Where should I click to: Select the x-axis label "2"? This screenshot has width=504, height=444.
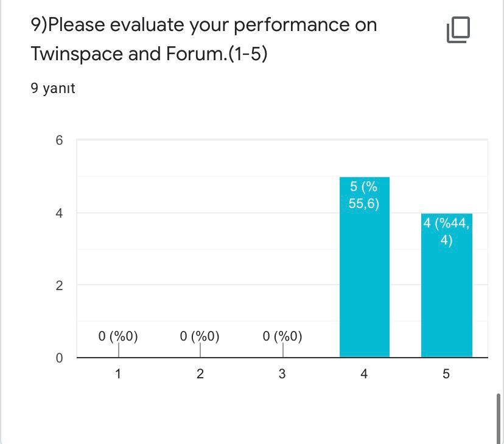tap(200, 373)
